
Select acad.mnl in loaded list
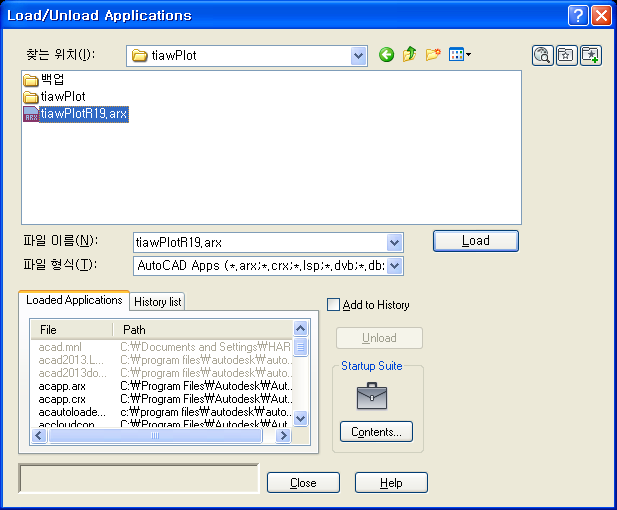161,347
